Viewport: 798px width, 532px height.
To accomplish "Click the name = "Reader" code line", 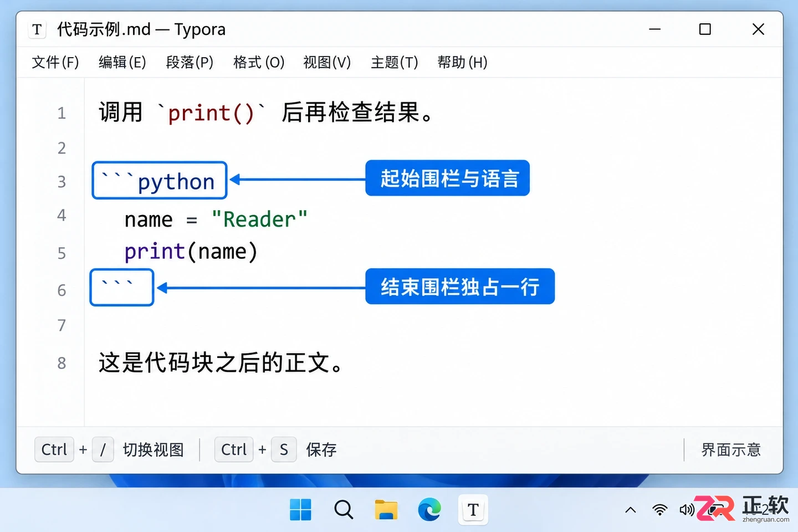I will click(x=216, y=219).
